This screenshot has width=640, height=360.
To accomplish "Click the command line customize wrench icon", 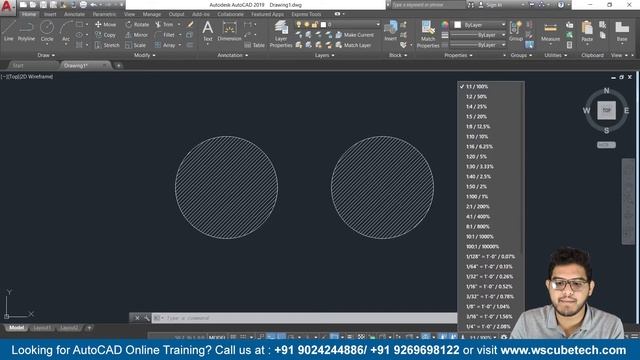I will (x=147, y=318).
